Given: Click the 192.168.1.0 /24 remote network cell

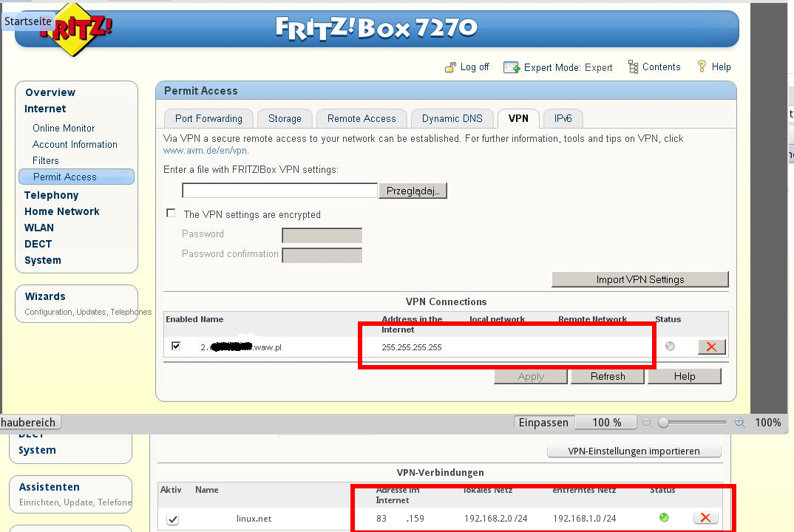Looking at the screenshot, I should pos(584,519).
